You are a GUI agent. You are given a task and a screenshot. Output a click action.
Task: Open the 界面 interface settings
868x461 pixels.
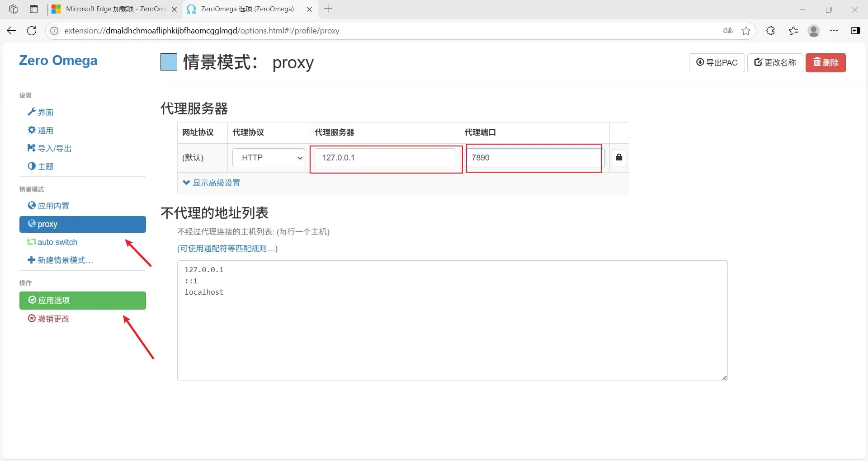pos(45,112)
